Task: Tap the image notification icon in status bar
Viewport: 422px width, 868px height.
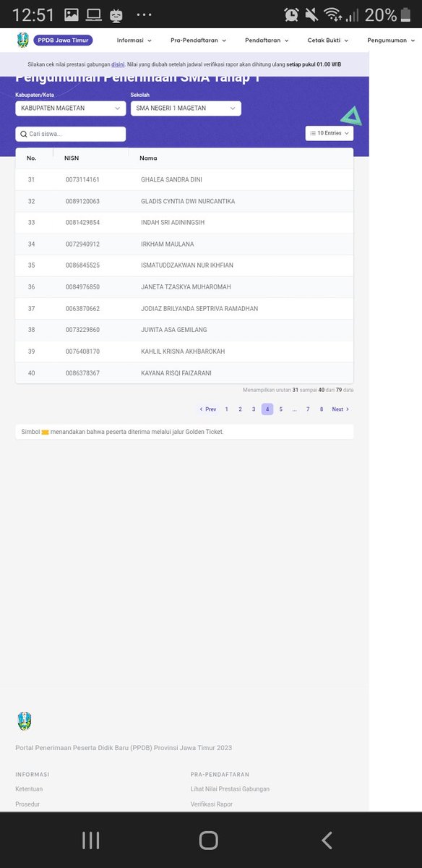Action: coord(71,14)
